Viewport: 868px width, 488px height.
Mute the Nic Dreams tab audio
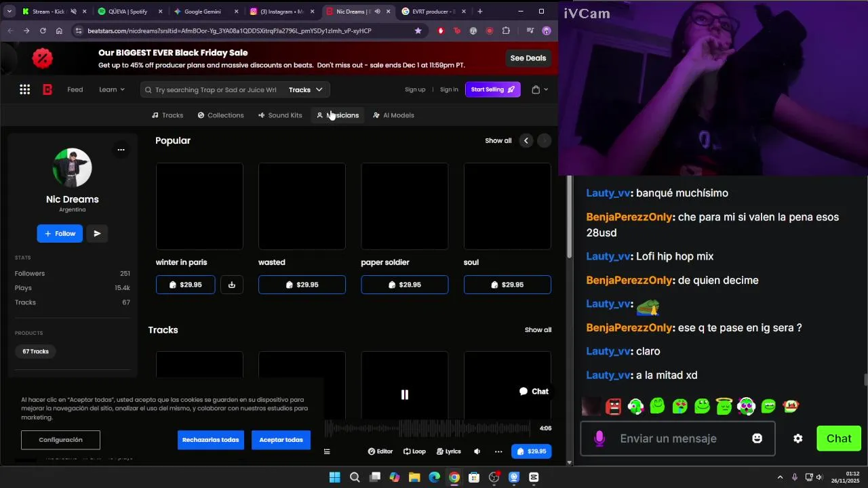point(377,12)
